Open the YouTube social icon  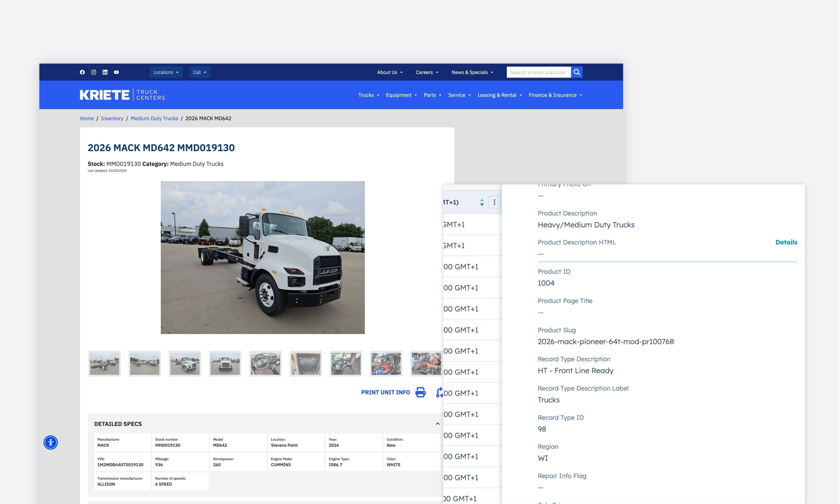116,72
